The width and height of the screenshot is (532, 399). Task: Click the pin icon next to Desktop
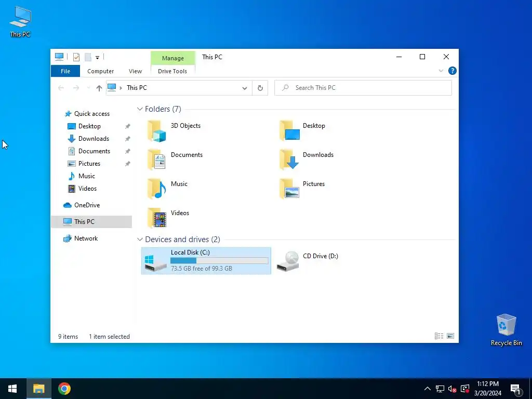tap(128, 126)
